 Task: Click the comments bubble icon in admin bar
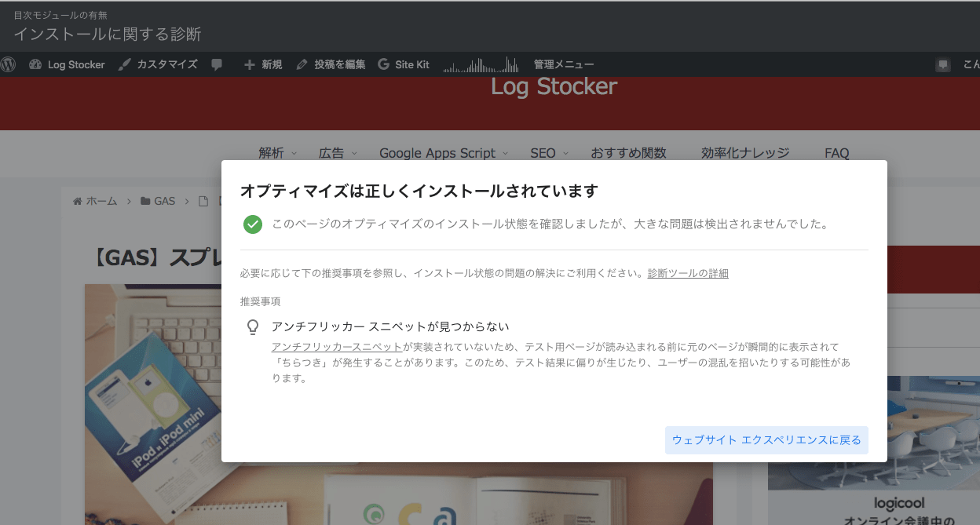pyautogui.click(x=217, y=64)
